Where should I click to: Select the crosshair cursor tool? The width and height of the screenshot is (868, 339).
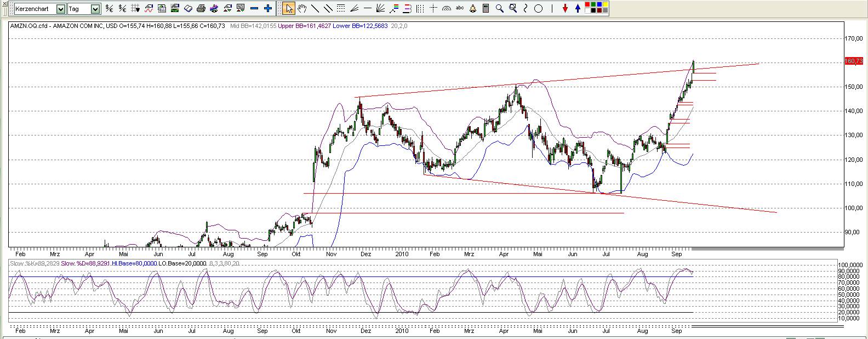tap(433, 8)
